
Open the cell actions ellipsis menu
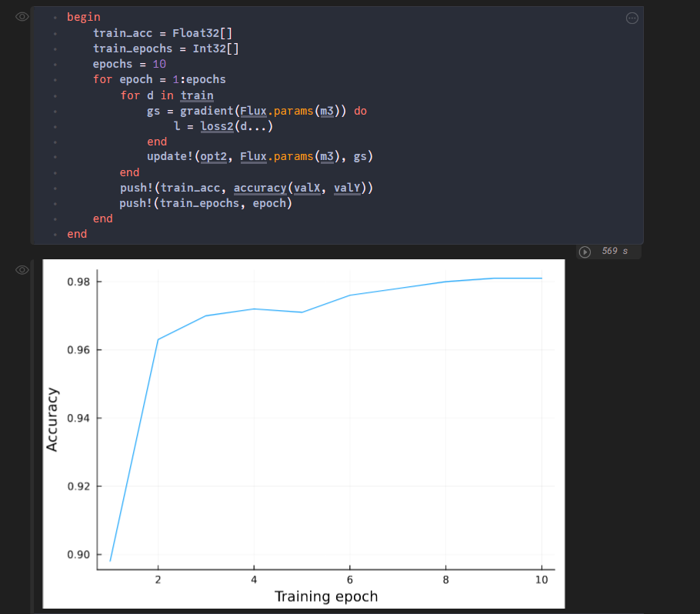click(x=632, y=18)
